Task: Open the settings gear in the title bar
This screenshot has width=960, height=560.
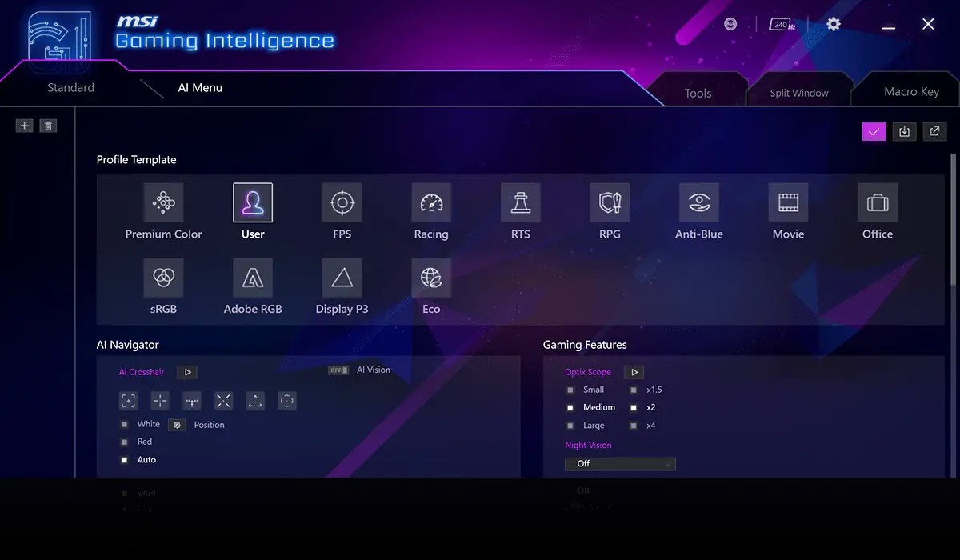Action: 833,23
